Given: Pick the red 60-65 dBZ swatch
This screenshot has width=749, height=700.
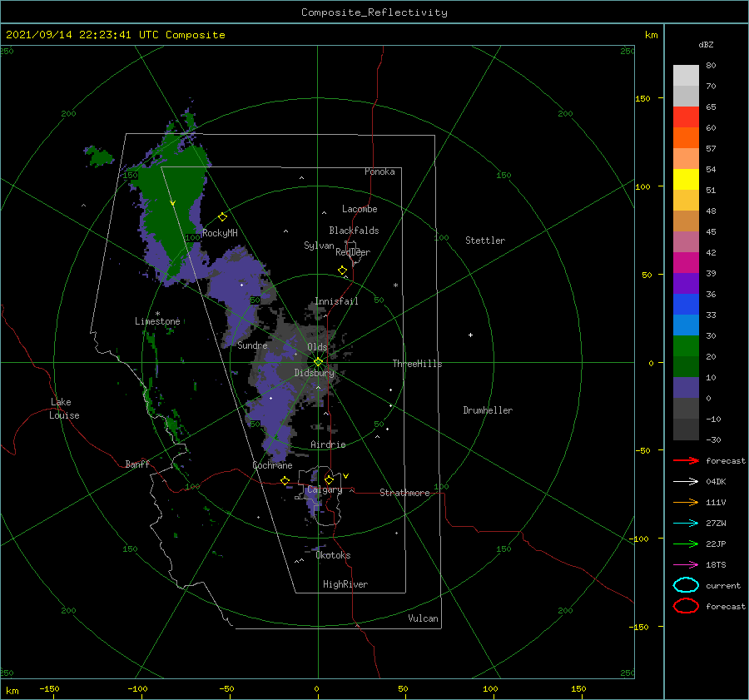Looking at the screenshot, I should [686, 117].
